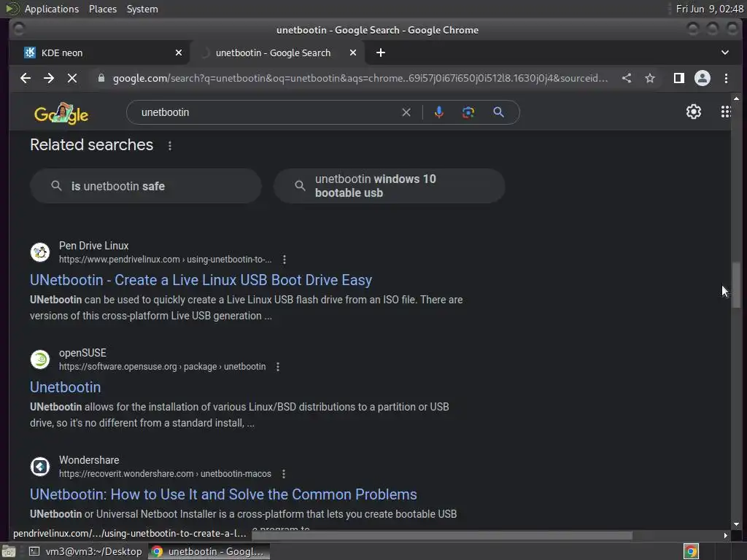Go forward using the browser forward arrow

pos(49,78)
